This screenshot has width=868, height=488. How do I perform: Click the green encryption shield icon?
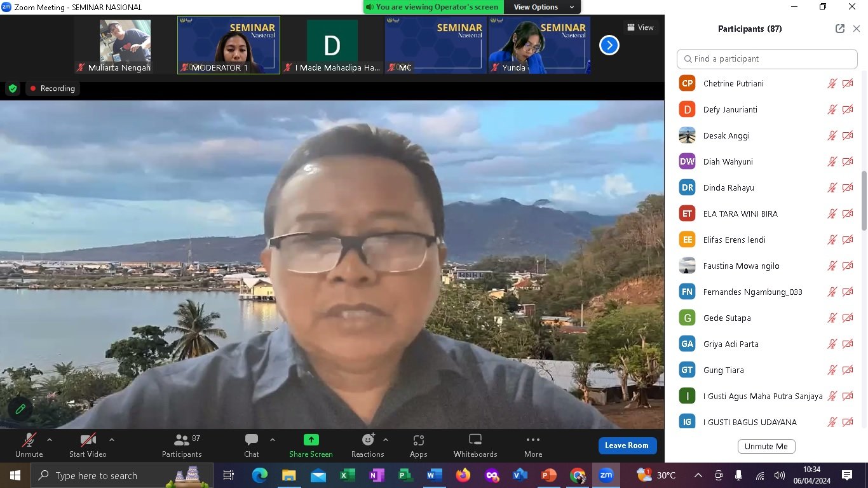13,88
